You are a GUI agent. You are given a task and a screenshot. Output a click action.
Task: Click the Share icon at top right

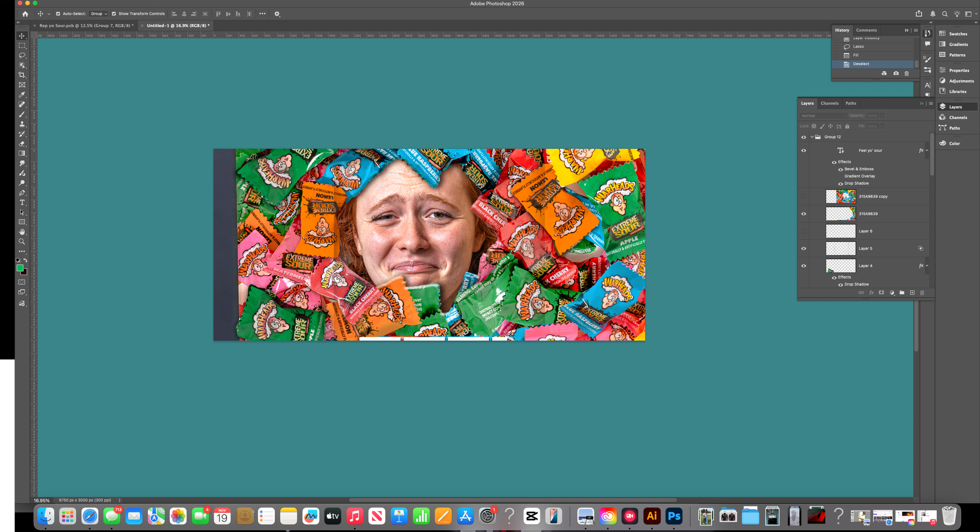pos(919,14)
